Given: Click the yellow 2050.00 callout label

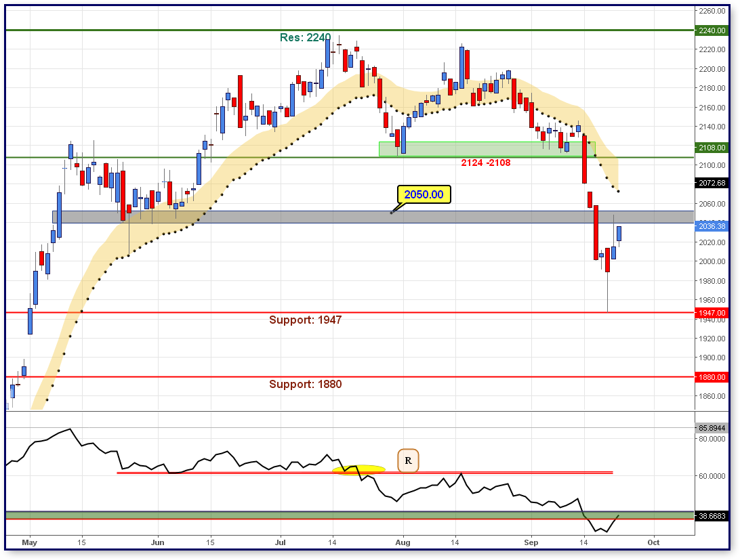Looking at the screenshot, I should (424, 195).
